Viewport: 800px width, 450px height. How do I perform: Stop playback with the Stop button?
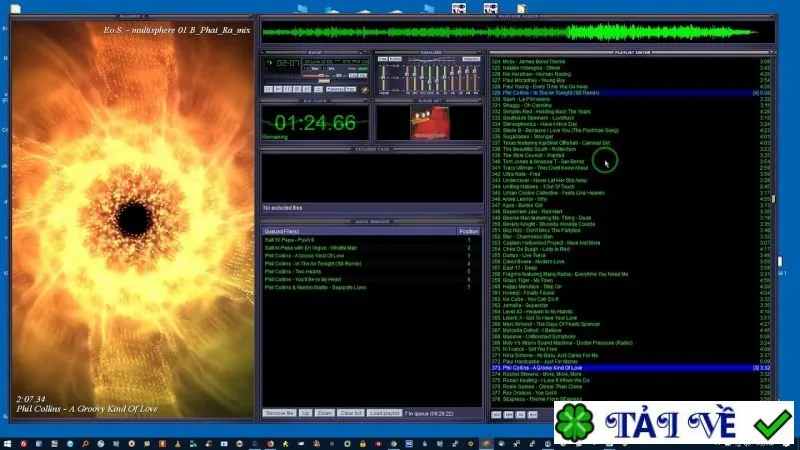pos(297,89)
